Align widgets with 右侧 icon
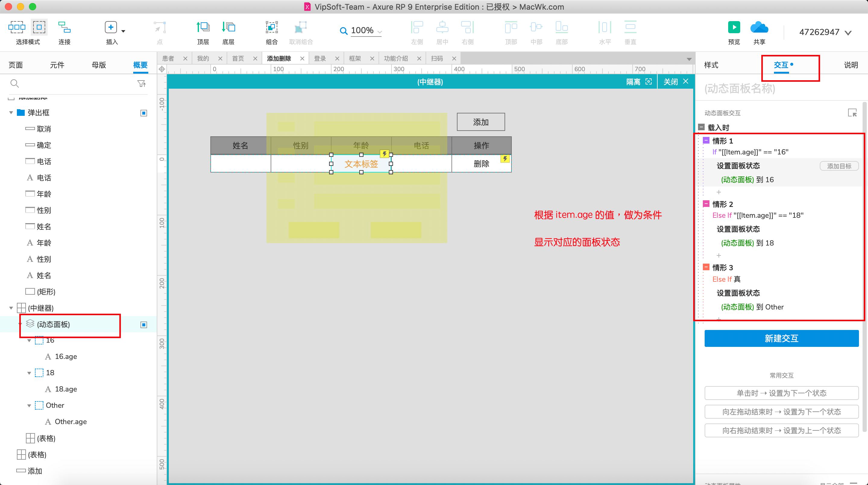This screenshot has height=485, width=868. point(467,27)
